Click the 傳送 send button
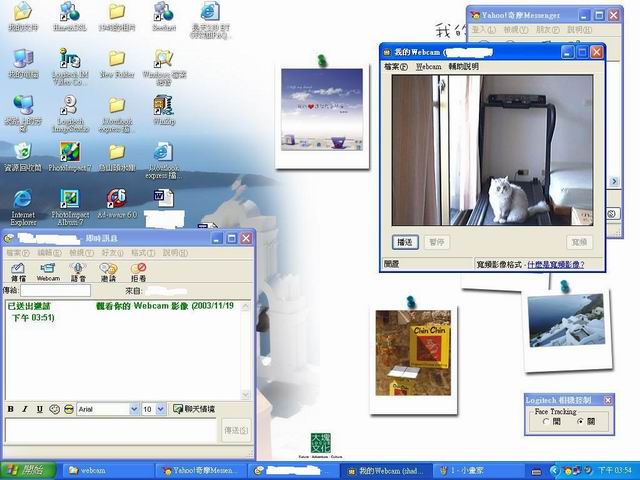The image size is (640, 480). [236, 430]
